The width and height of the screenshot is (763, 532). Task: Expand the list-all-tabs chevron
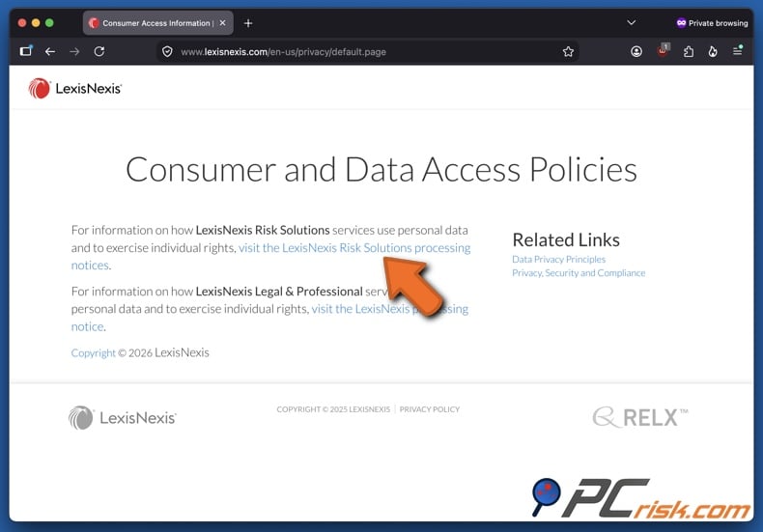click(631, 22)
